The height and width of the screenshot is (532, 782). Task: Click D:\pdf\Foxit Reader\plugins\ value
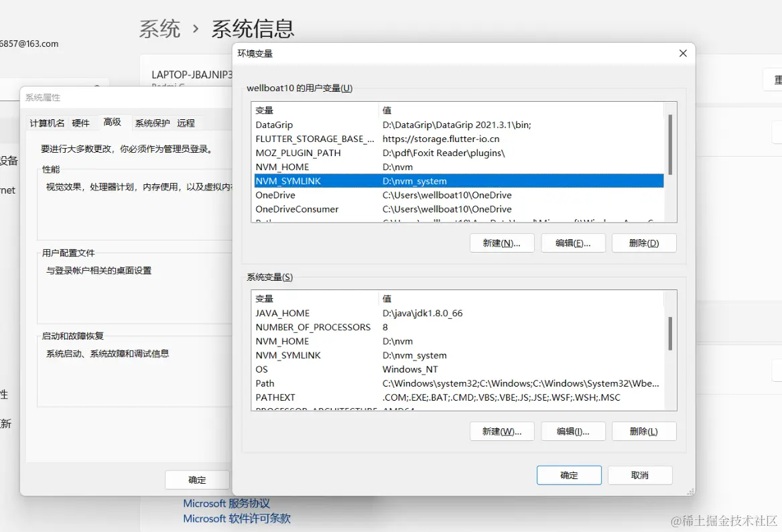coord(444,153)
